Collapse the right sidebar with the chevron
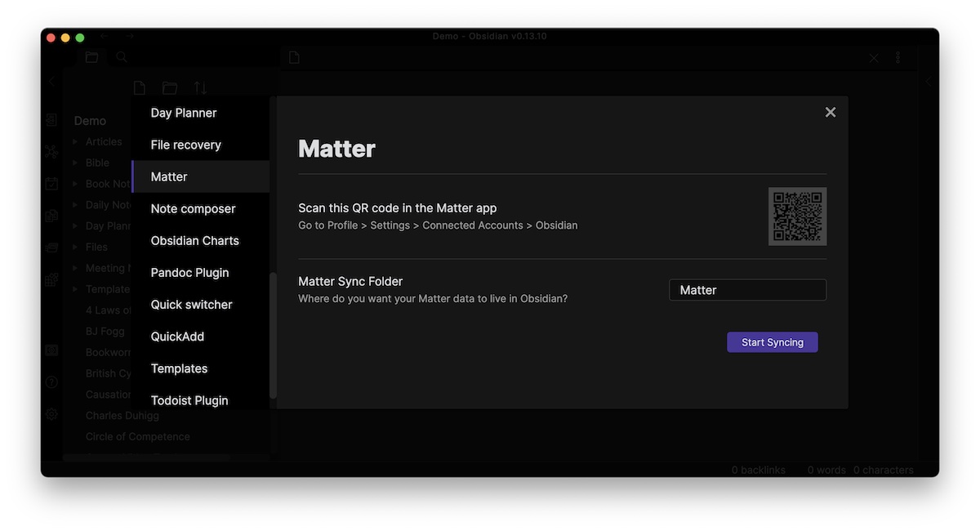This screenshot has height=531, width=980. [928, 82]
